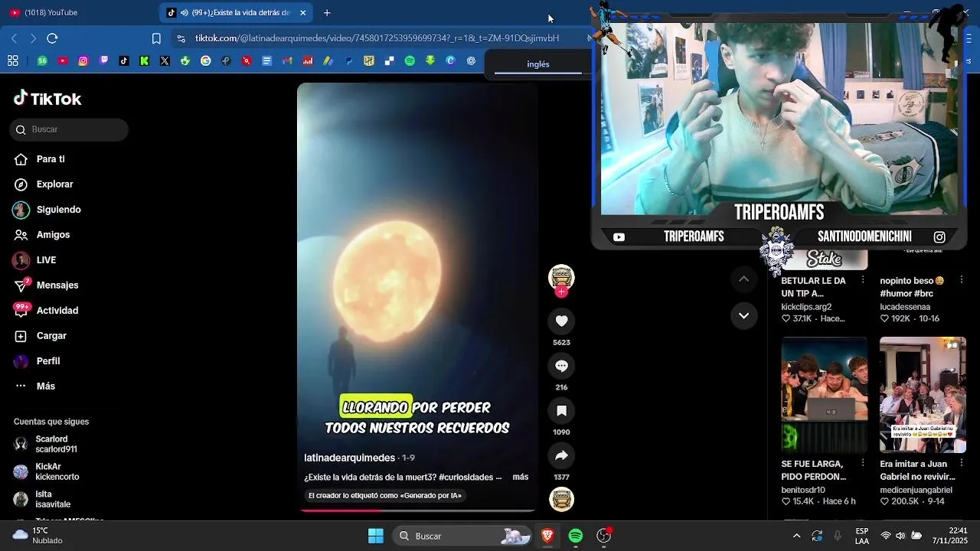Open Spotify from the taskbar
980x551 pixels.
point(576,536)
